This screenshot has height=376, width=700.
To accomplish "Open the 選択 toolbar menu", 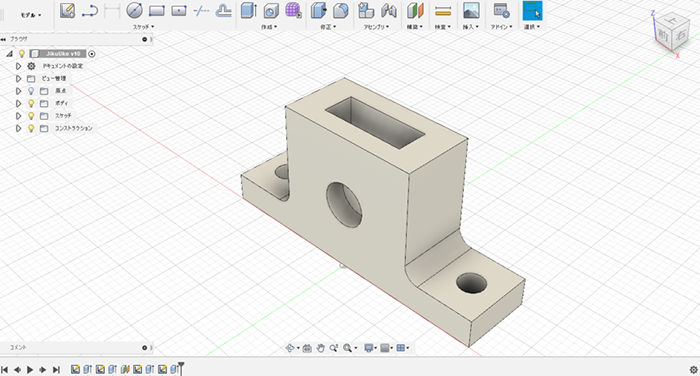I will tap(532, 27).
